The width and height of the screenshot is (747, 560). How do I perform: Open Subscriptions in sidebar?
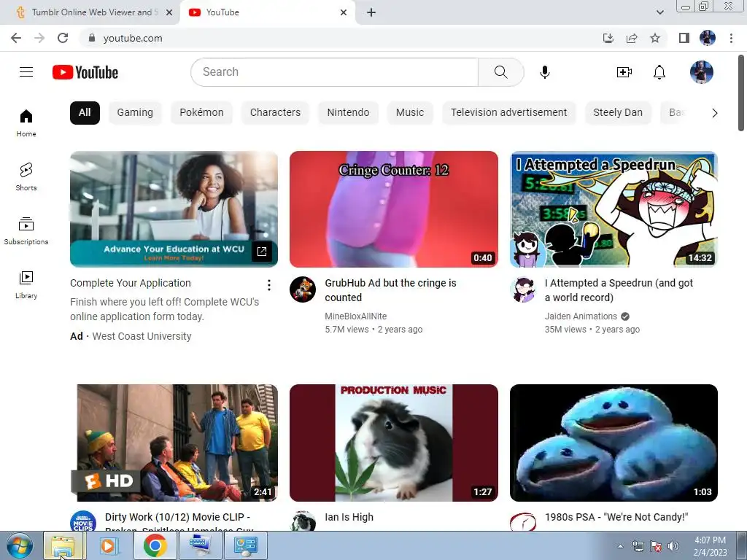point(26,231)
